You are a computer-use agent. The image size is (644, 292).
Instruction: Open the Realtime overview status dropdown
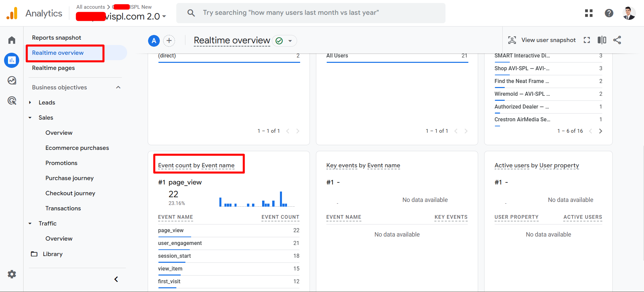[290, 41]
